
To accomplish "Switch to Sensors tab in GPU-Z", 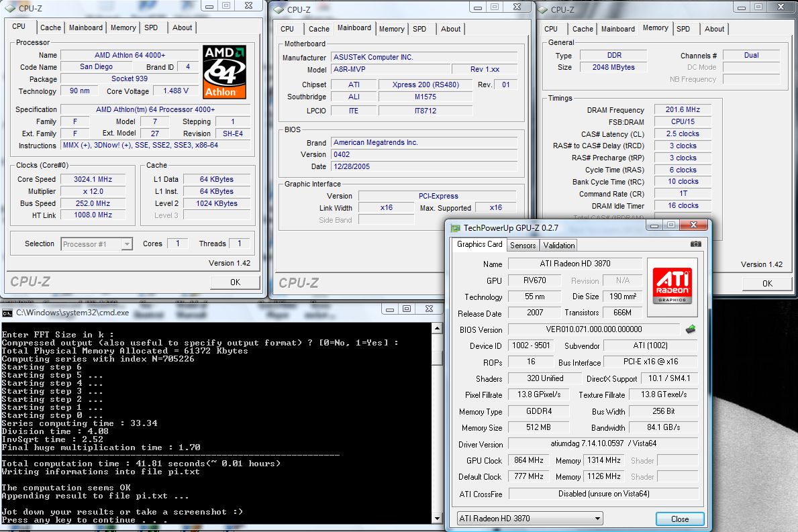I will pyautogui.click(x=523, y=245).
